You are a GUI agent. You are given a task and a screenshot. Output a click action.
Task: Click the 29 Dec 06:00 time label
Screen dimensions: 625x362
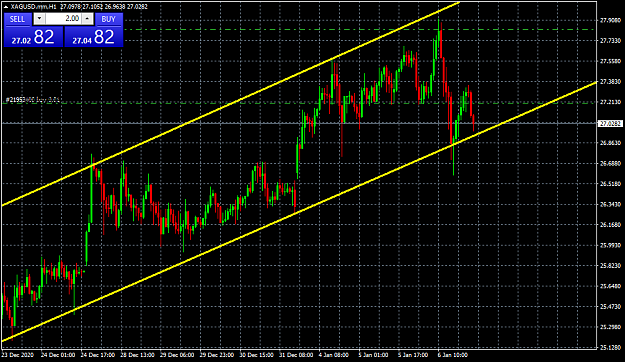point(177,355)
